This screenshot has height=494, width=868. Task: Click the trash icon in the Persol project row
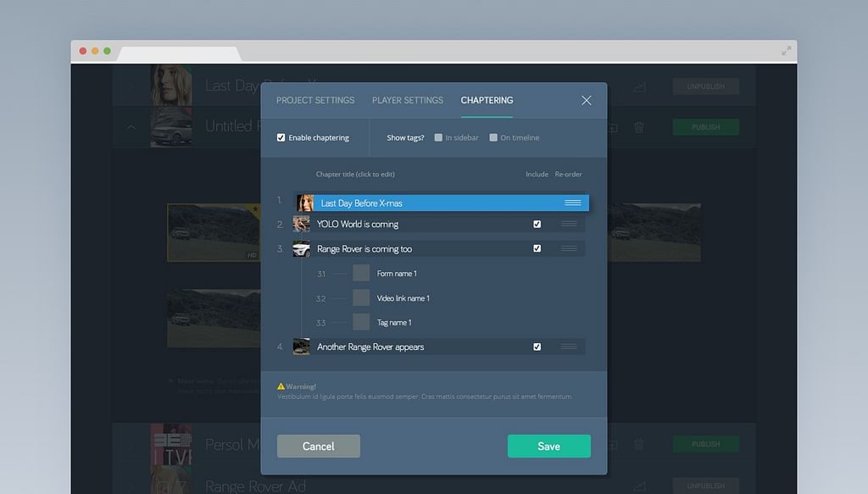tap(639, 444)
